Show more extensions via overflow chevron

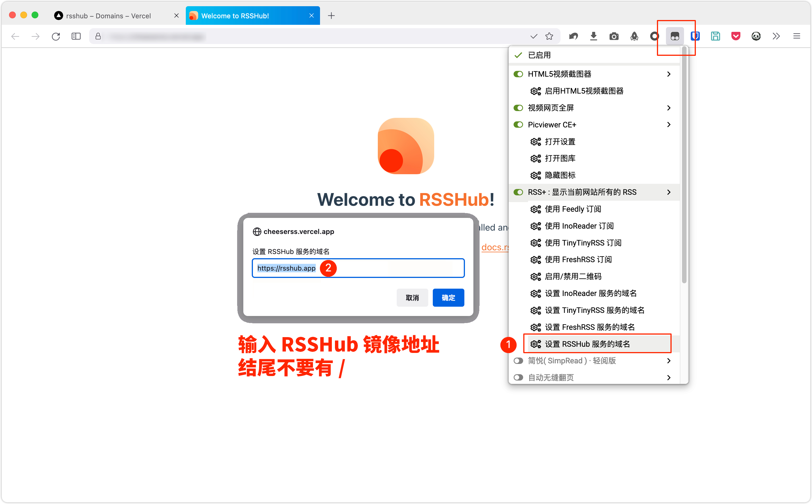[776, 36]
